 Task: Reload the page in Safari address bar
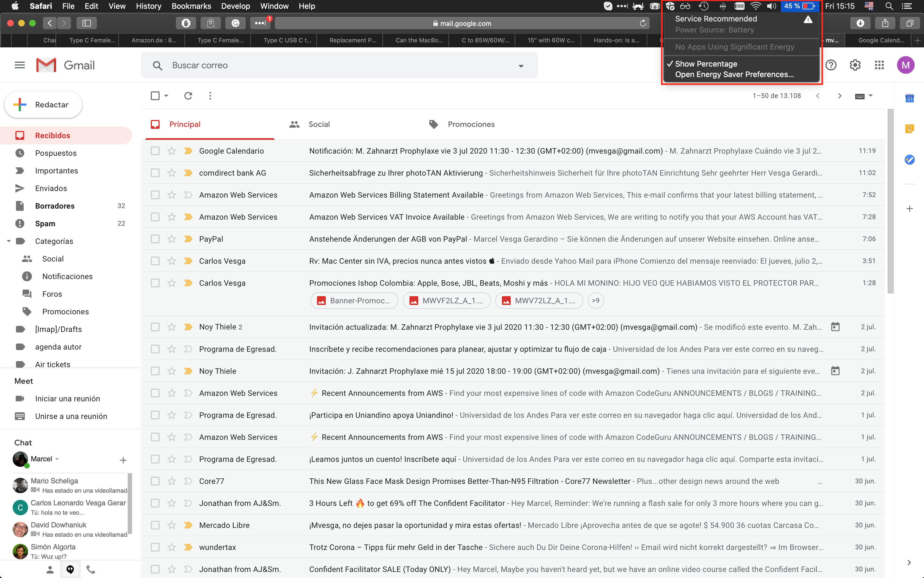point(643,23)
